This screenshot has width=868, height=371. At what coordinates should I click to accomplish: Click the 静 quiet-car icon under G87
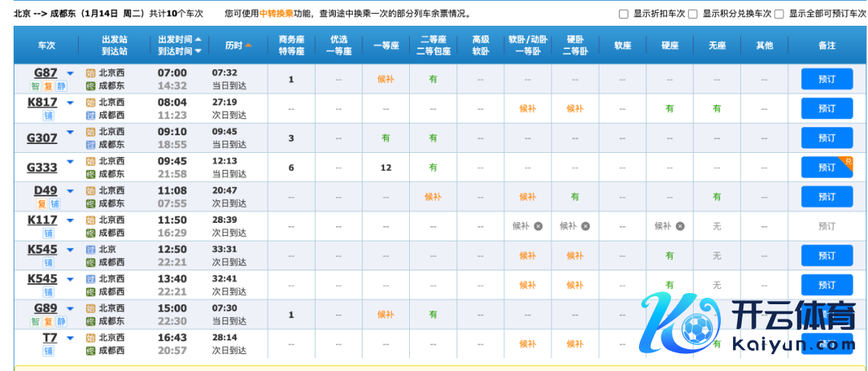pos(62,86)
